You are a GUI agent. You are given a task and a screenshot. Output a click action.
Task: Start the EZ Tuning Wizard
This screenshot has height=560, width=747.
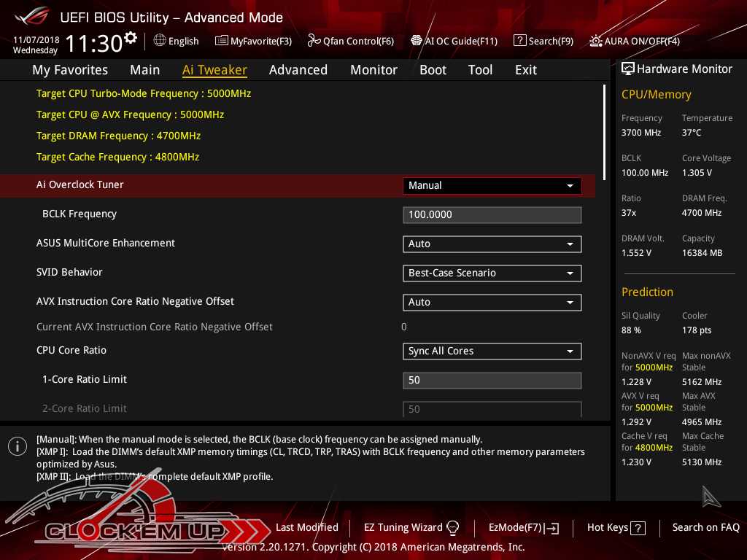[x=411, y=527]
